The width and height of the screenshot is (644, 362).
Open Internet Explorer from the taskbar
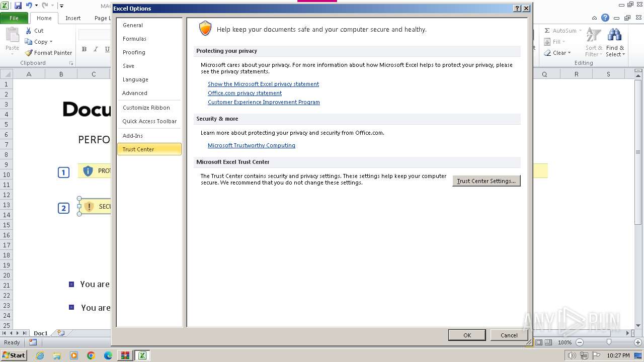[40, 355]
